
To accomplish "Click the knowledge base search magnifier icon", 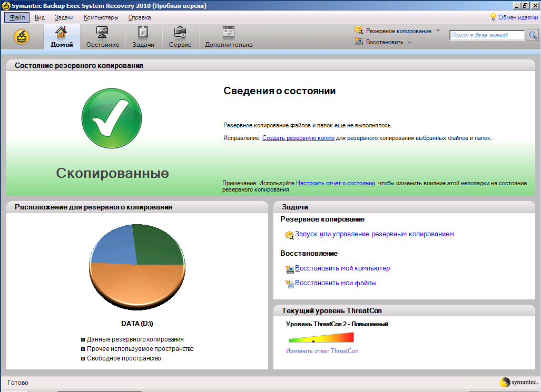I will click(533, 35).
